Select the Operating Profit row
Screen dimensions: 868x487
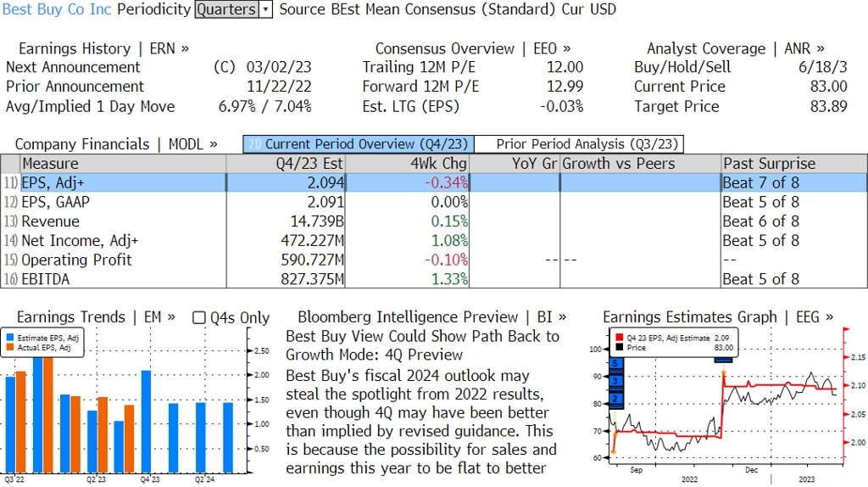point(434,260)
